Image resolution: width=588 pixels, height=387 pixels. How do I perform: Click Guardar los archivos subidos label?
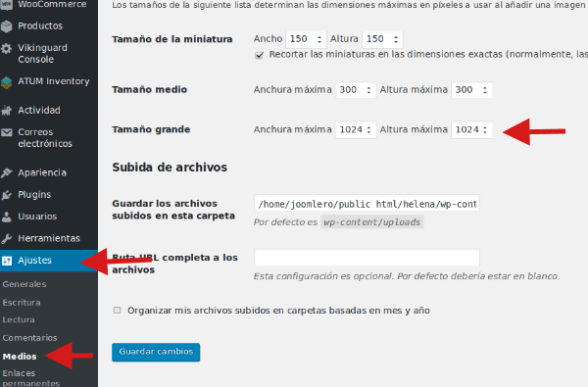(173, 210)
